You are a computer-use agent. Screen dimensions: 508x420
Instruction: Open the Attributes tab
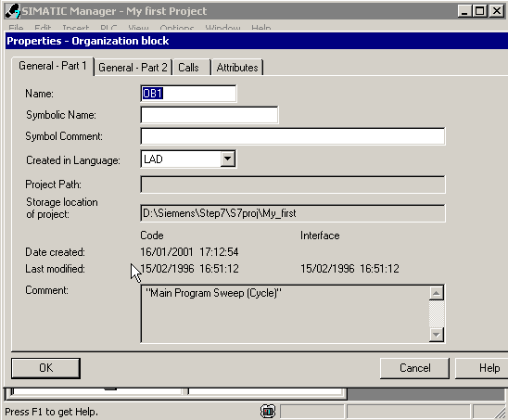[237, 68]
